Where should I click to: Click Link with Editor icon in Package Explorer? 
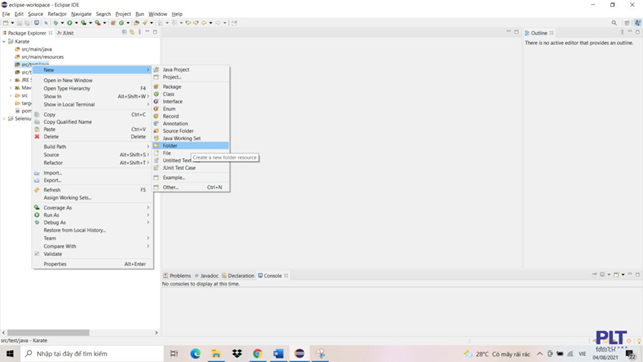132,32
